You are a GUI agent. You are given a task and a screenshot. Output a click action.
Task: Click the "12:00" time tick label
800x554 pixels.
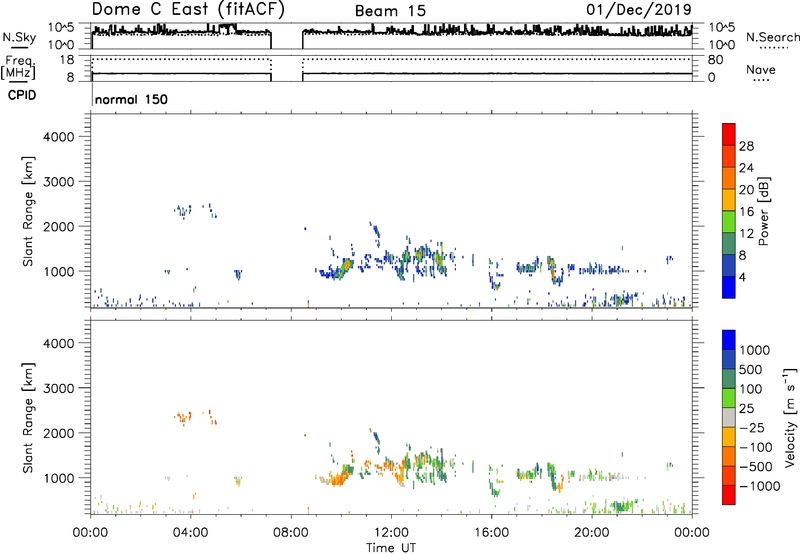coord(391,533)
